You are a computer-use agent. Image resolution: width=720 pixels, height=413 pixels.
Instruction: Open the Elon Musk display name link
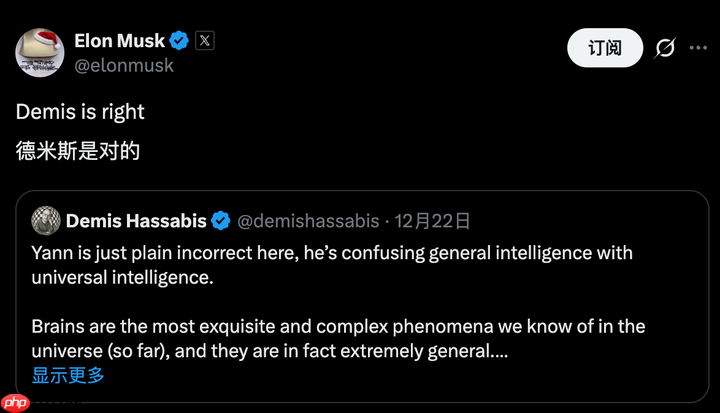point(120,41)
